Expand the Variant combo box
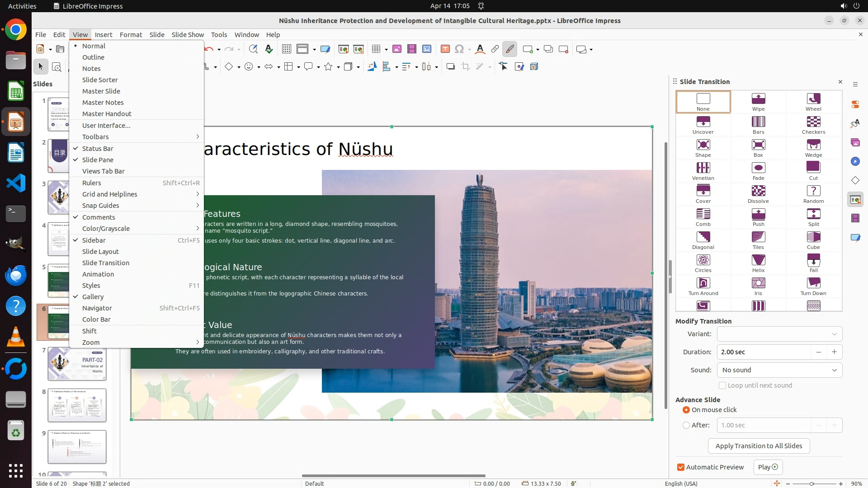Screen dimensions: 868x488 pyautogui.click(x=779, y=334)
